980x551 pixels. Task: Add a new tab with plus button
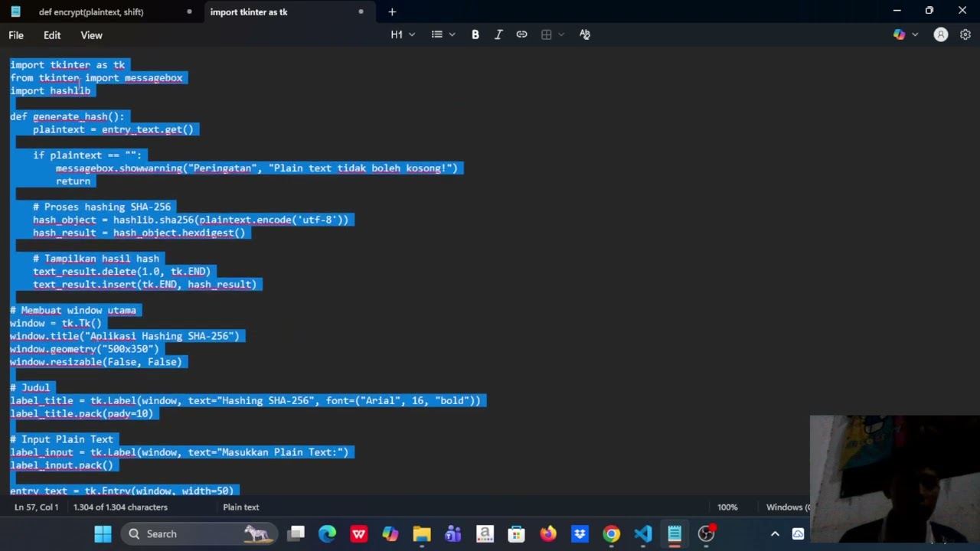click(x=392, y=11)
